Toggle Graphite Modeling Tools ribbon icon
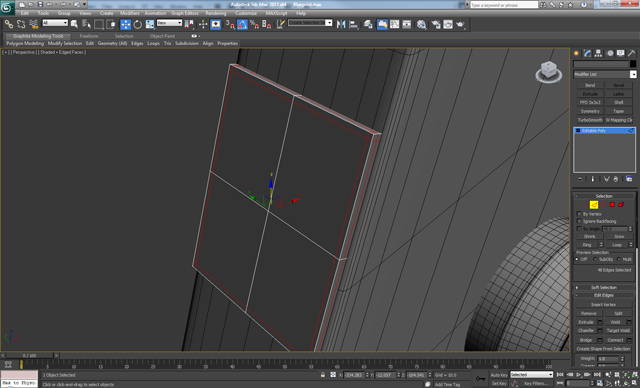Screen dimensions: 640x388 (x=382, y=24)
